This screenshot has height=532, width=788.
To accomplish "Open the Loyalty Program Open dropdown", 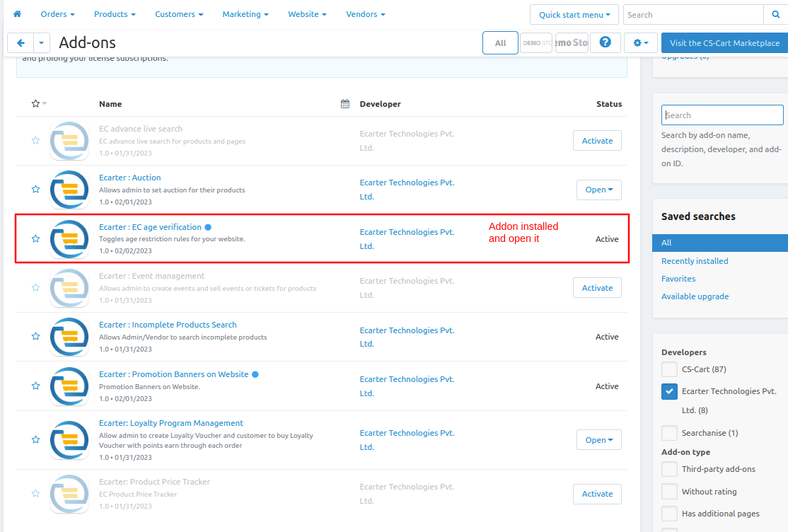I will point(599,440).
